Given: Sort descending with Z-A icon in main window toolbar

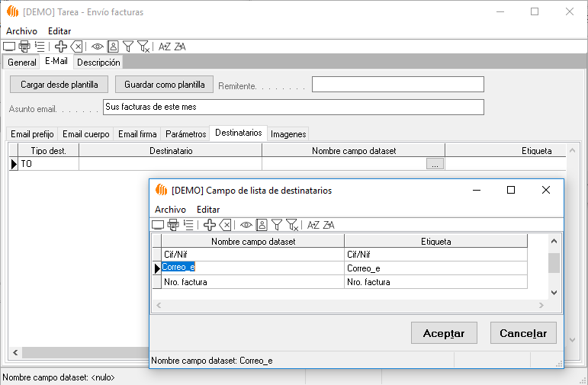Looking at the screenshot, I should pos(180,47).
